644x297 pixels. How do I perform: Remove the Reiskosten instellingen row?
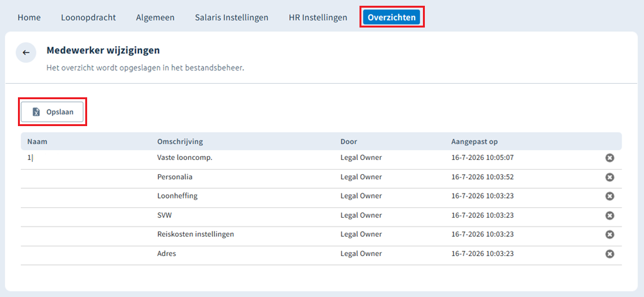(x=610, y=235)
